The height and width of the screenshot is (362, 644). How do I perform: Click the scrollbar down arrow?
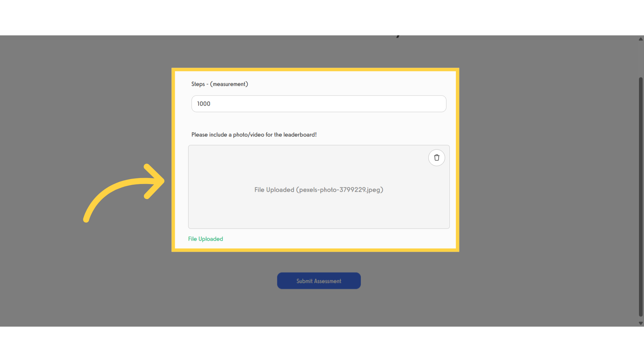(x=641, y=323)
